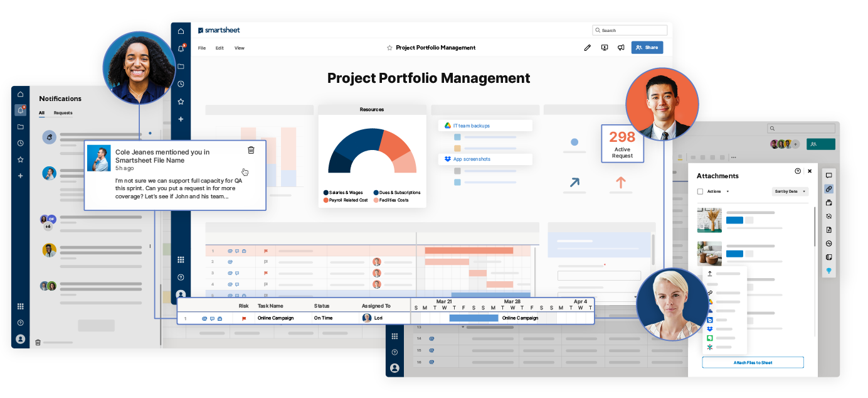Choose the Google Drive icon in attach menu
The height and width of the screenshot is (398, 868).
tap(709, 302)
